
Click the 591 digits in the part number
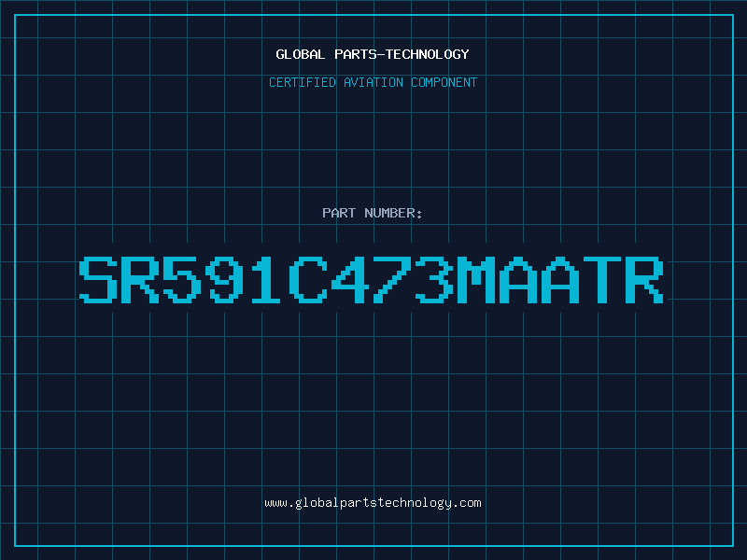pos(224,280)
